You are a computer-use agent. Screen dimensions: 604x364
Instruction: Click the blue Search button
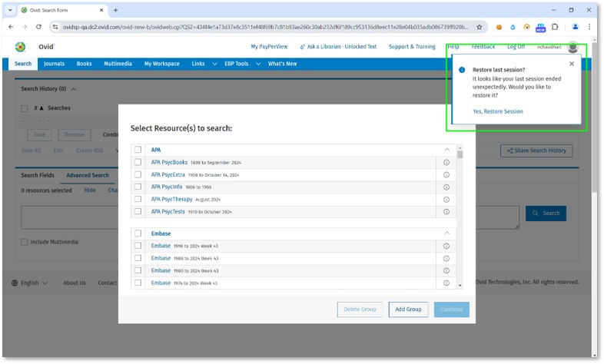[x=546, y=213]
